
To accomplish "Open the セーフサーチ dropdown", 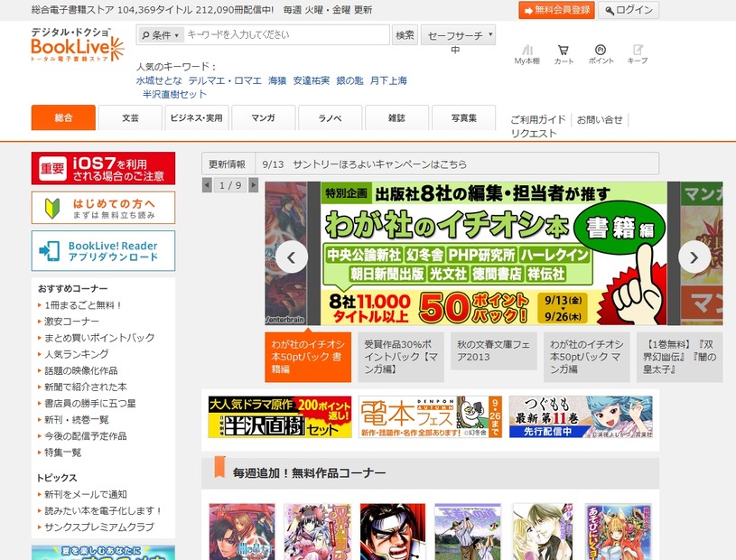I will tap(458, 35).
